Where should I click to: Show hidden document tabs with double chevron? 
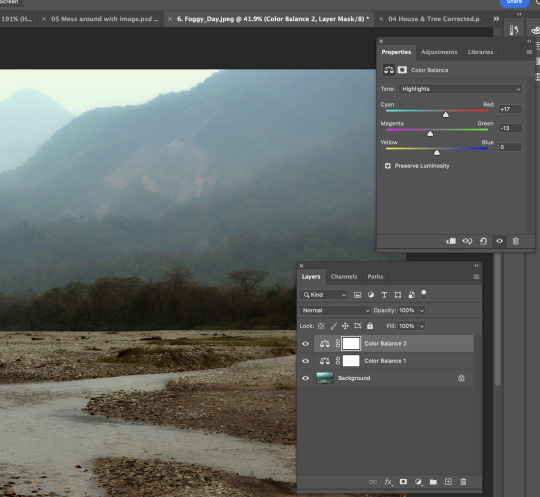(x=496, y=19)
